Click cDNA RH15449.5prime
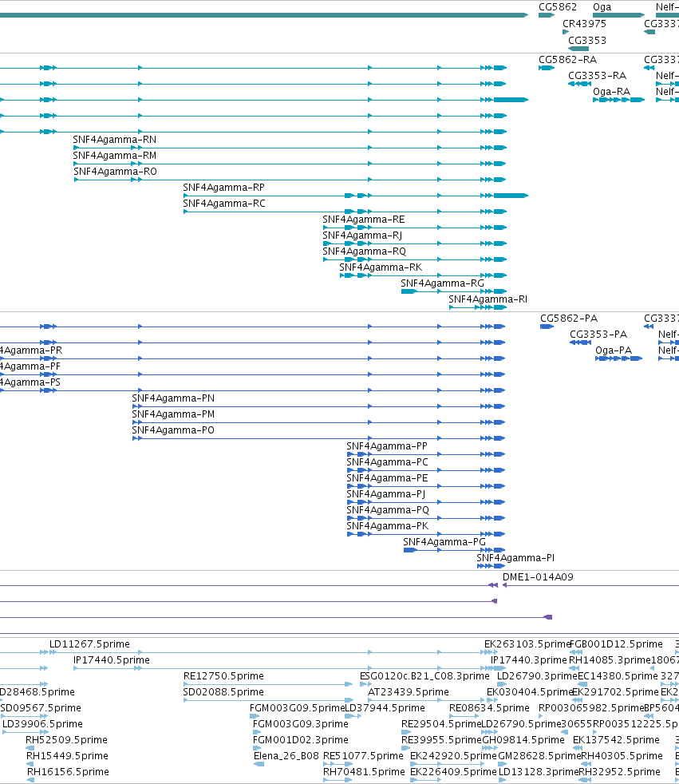 click(x=68, y=757)
